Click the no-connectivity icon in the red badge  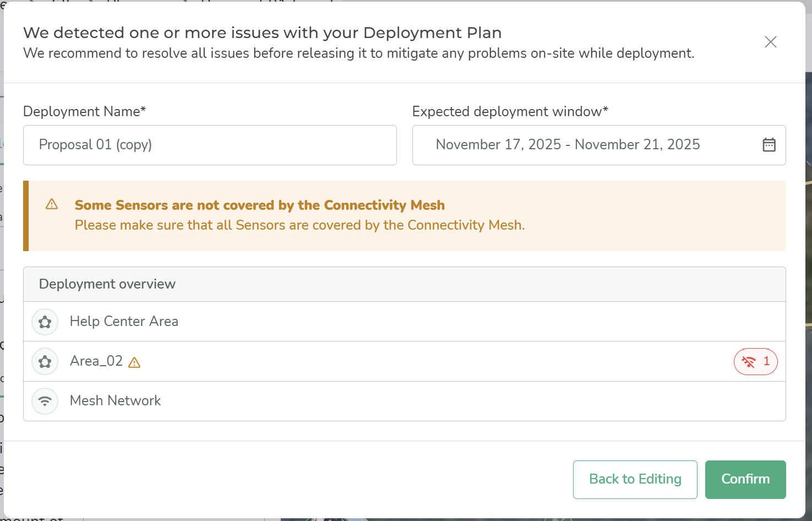[749, 362]
